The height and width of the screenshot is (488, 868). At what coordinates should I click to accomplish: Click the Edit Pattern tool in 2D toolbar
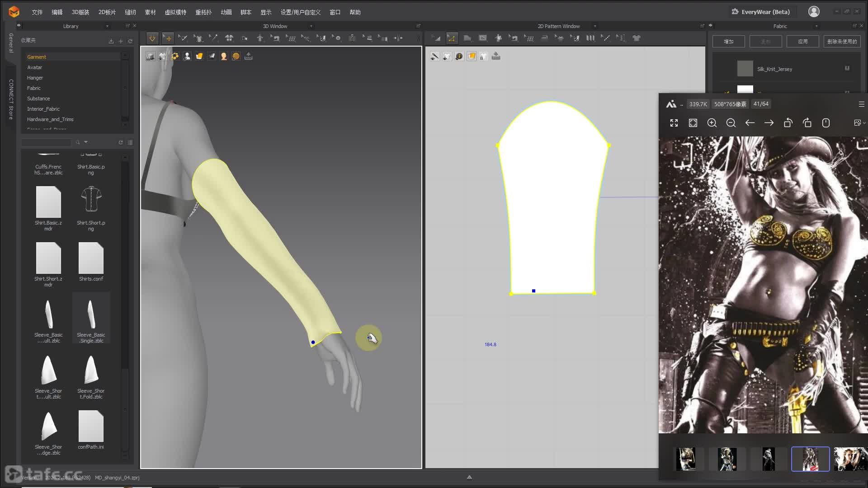click(x=451, y=38)
